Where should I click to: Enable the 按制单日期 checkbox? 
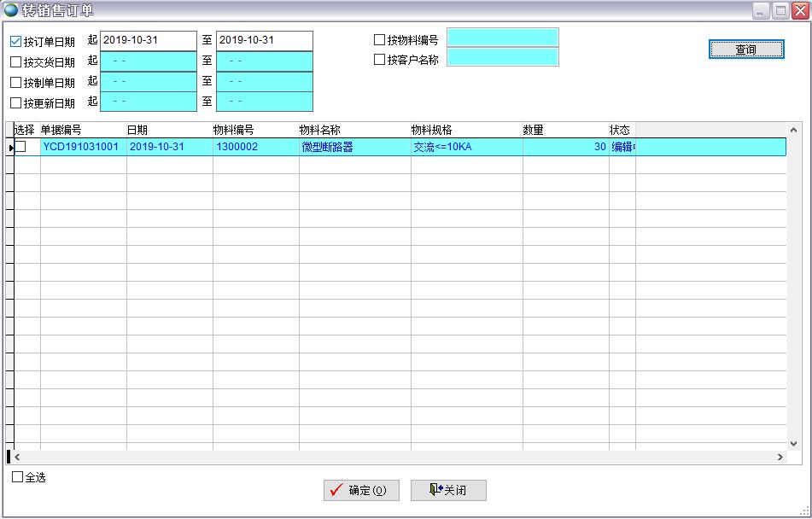[x=16, y=82]
